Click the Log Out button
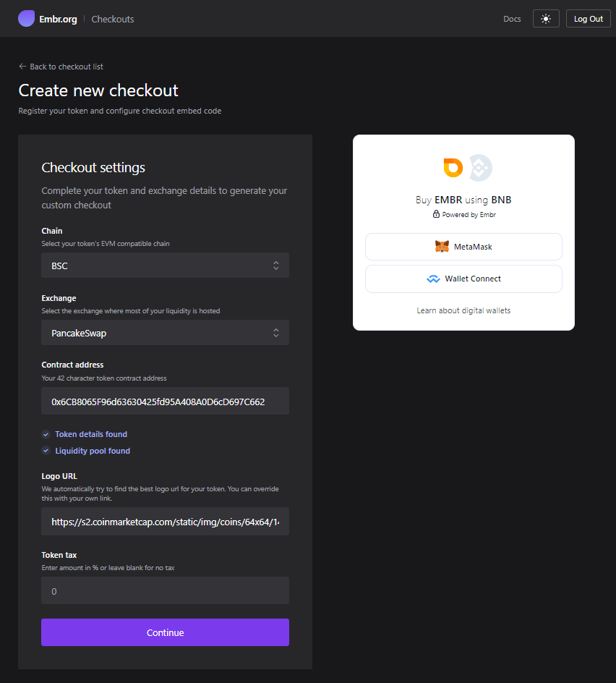Screen dimensions: 616x683 (x=588, y=19)
